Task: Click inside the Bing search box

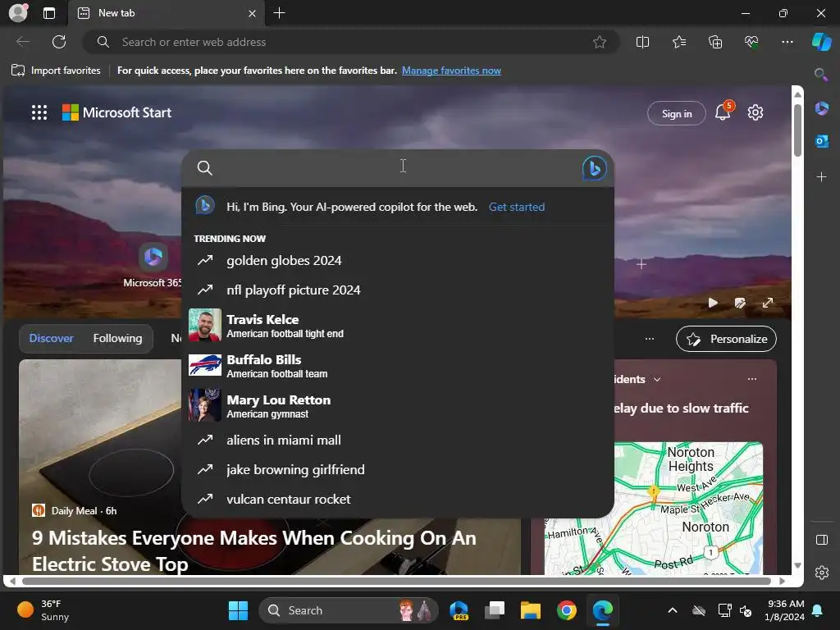Action: (x=397, y=167)
